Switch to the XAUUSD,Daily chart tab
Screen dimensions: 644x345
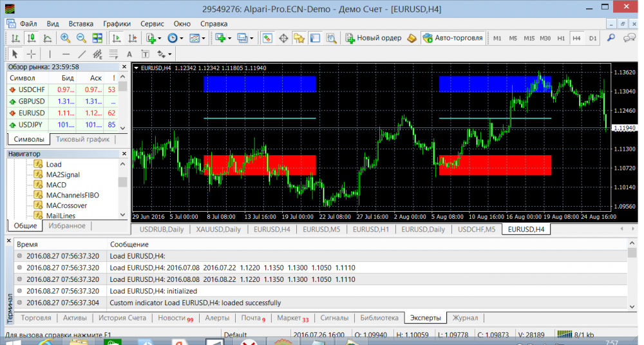click(x=218, y=229)
